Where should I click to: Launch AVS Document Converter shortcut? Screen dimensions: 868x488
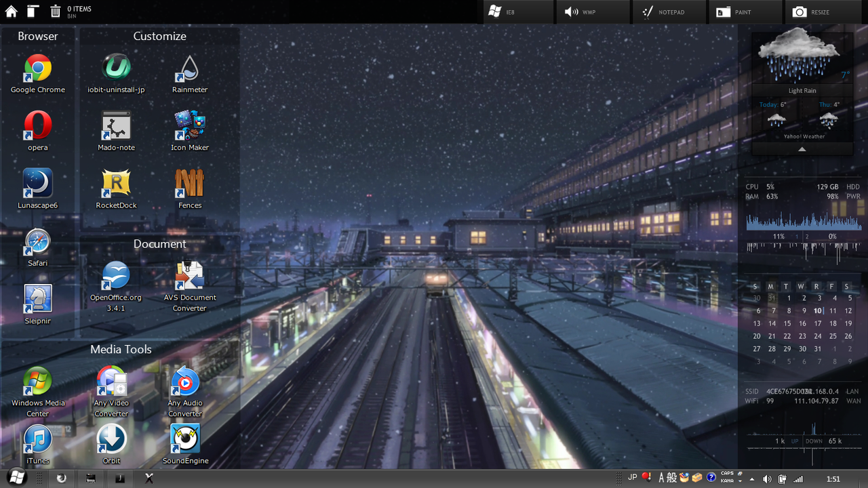190,287
